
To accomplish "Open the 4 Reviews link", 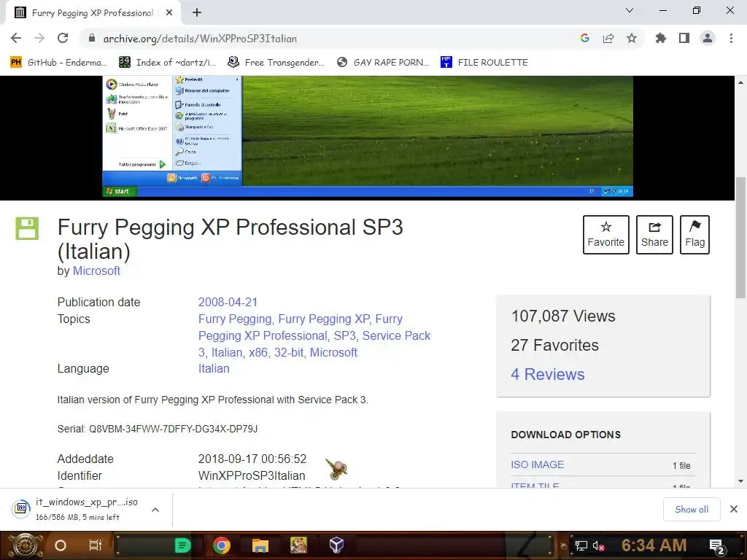I will [547, 374].
